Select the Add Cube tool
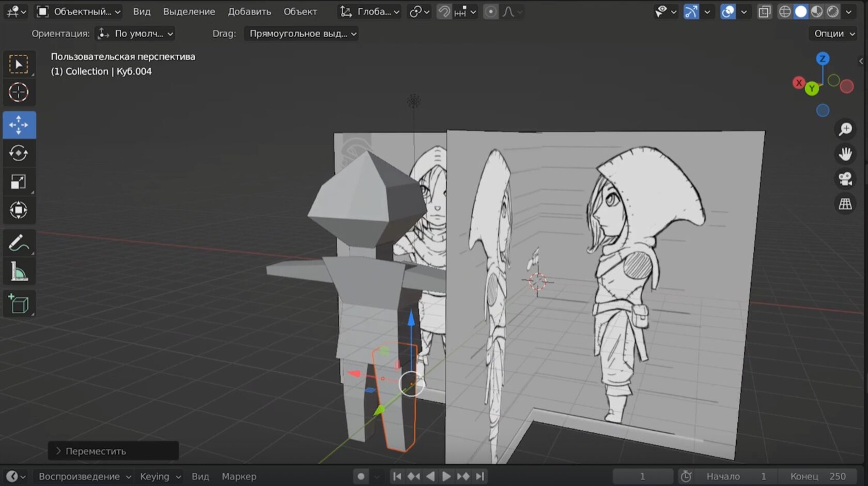Screen dimensions: 868x486 [x=19, y=303]
